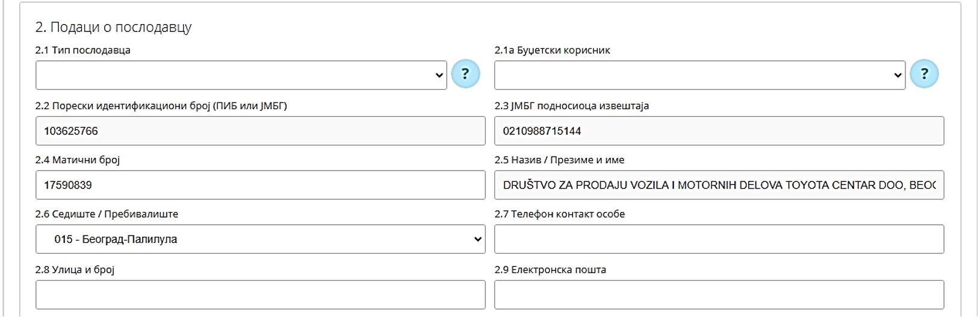
Task: Click the label 2.6 Седиште / Пребивалиште
Action: pyautogui.click(x=107, y=215)
